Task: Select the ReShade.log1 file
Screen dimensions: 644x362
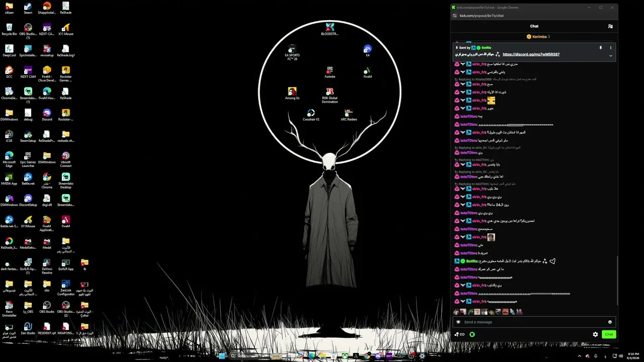Action: click(x=66, y=51)
